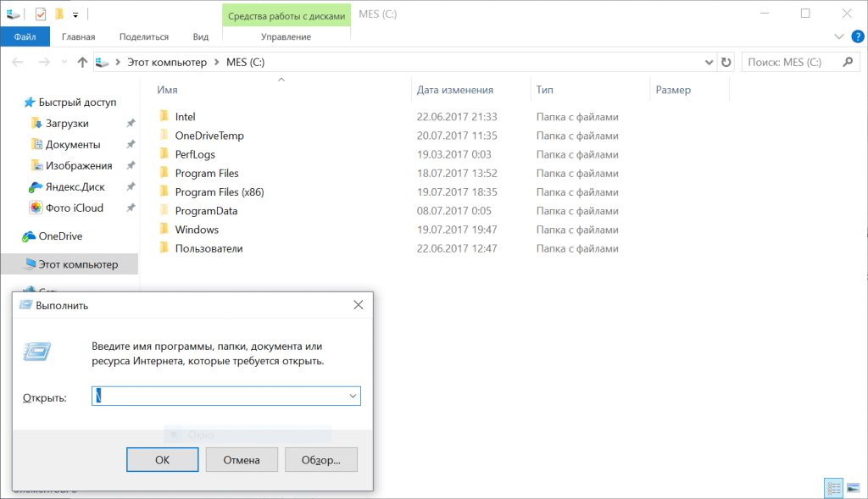Screen dimensions: 868x499
Task: Refresh the current folder view
Action: click(x=726, y=62)
